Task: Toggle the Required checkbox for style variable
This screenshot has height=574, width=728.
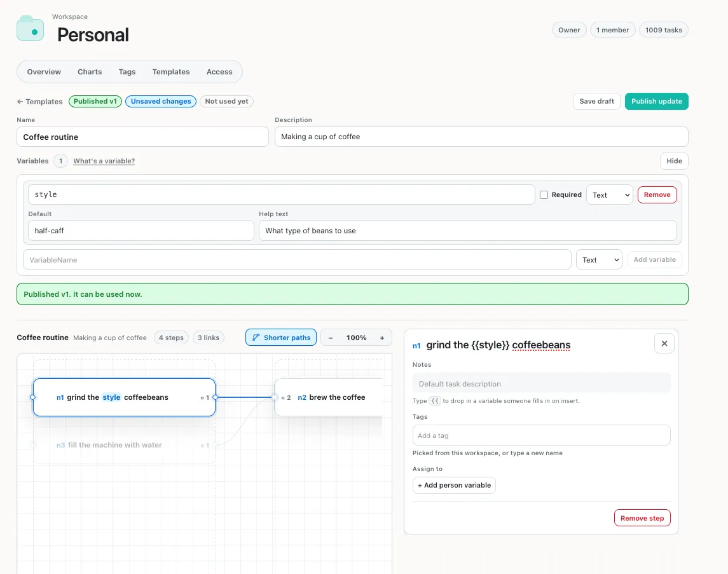Action: (544, 195)
